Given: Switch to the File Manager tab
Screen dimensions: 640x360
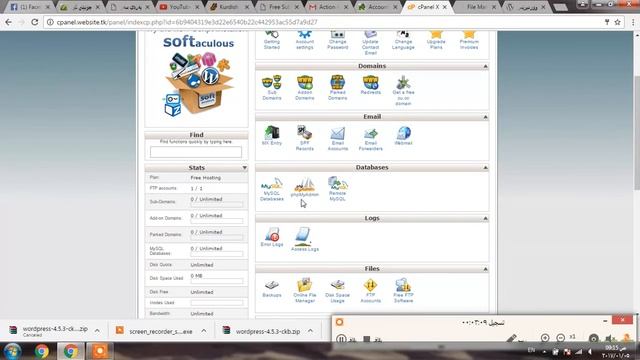Looking at the screenshot, I should coord(477,7).
